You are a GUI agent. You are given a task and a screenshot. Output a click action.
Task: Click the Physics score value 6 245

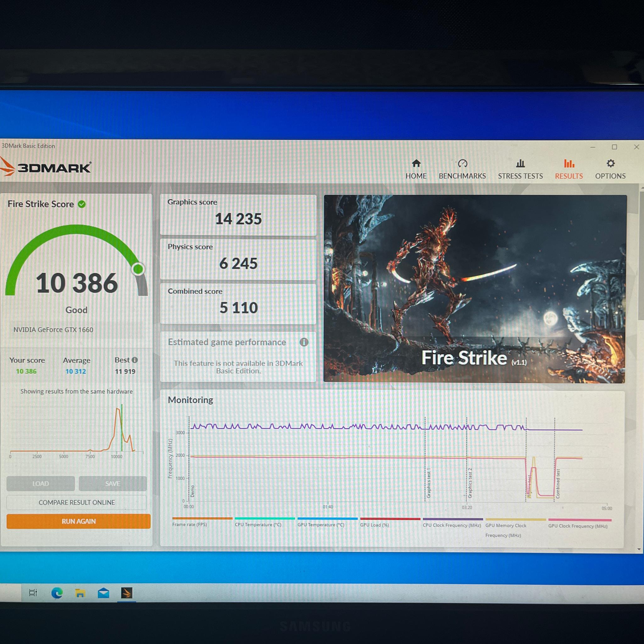[238, 264]
